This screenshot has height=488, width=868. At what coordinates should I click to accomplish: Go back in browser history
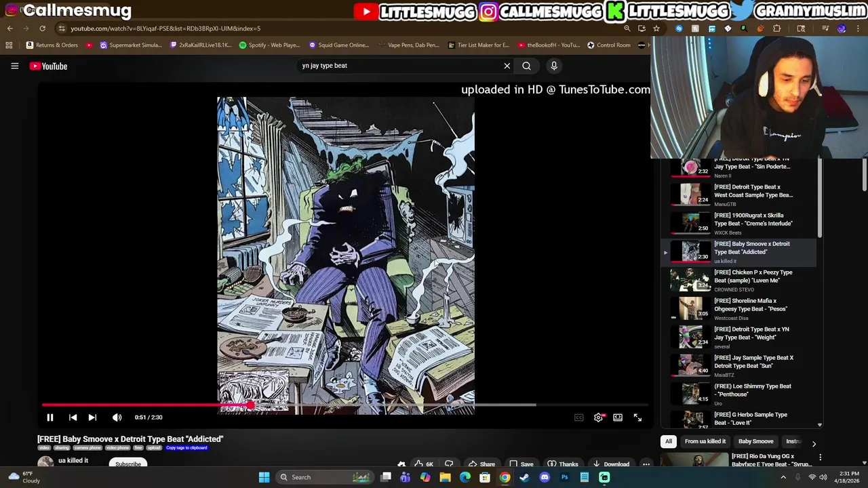(x=9, y=28)
